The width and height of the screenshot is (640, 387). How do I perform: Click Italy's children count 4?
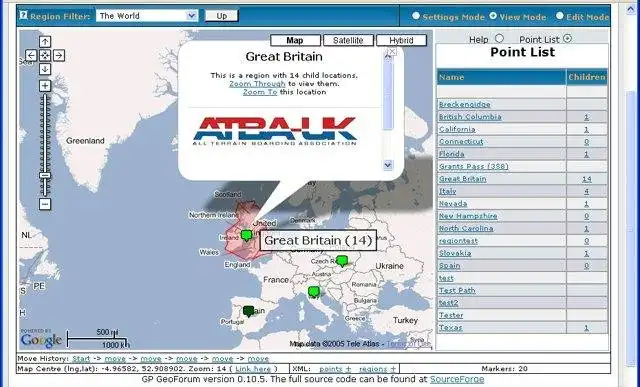[x=587, y=191]
